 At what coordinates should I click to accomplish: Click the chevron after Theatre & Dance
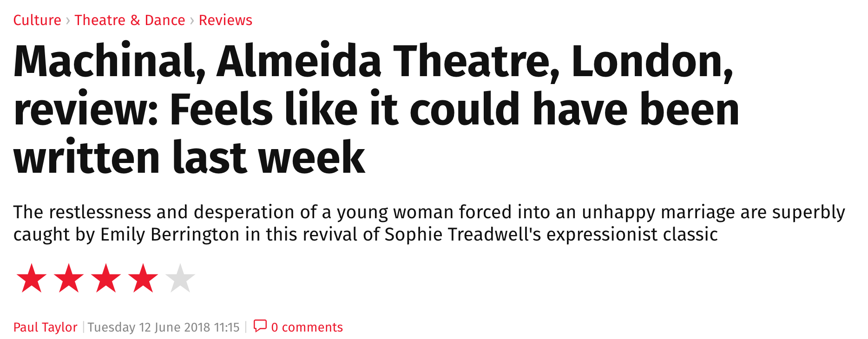pos(192,21)
